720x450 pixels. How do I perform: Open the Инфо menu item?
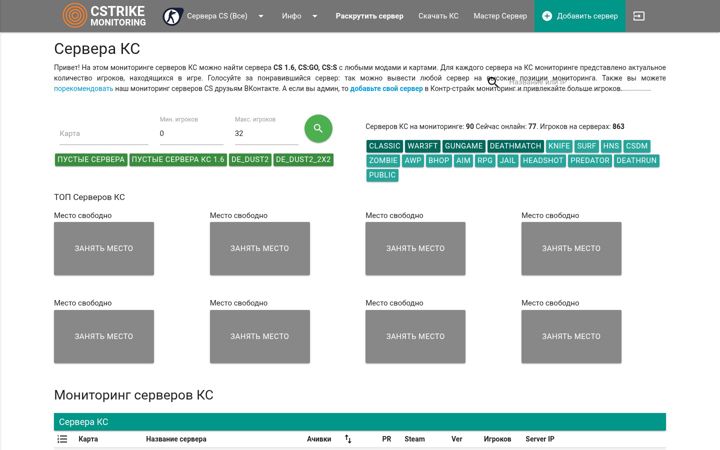point(292,16)
